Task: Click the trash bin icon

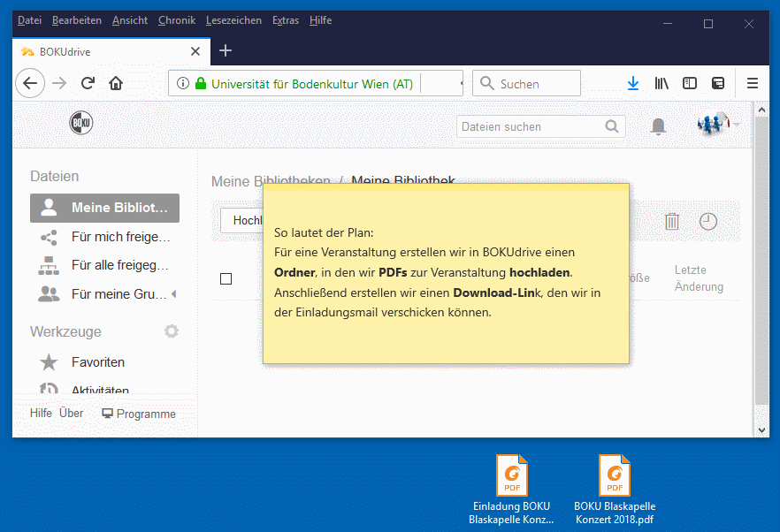Action: click(671, 221)
